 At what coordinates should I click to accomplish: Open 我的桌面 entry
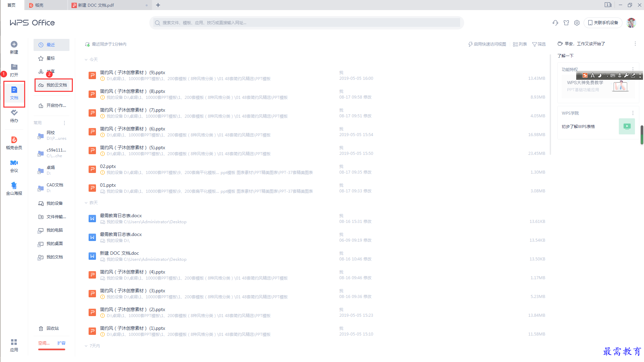pyautogui.click(x=51, y=244)
